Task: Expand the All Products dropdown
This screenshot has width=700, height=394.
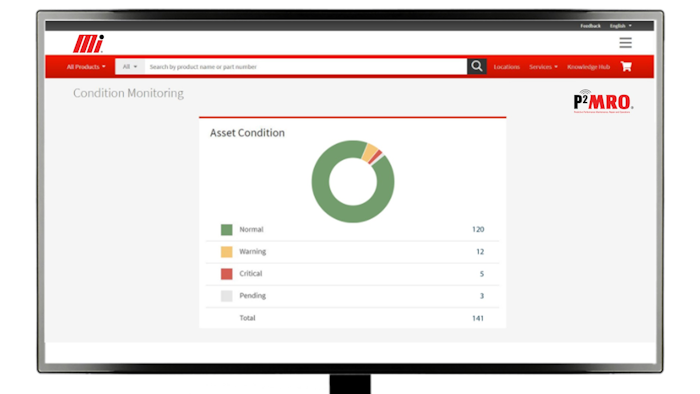Action: [x=86, y=66]
